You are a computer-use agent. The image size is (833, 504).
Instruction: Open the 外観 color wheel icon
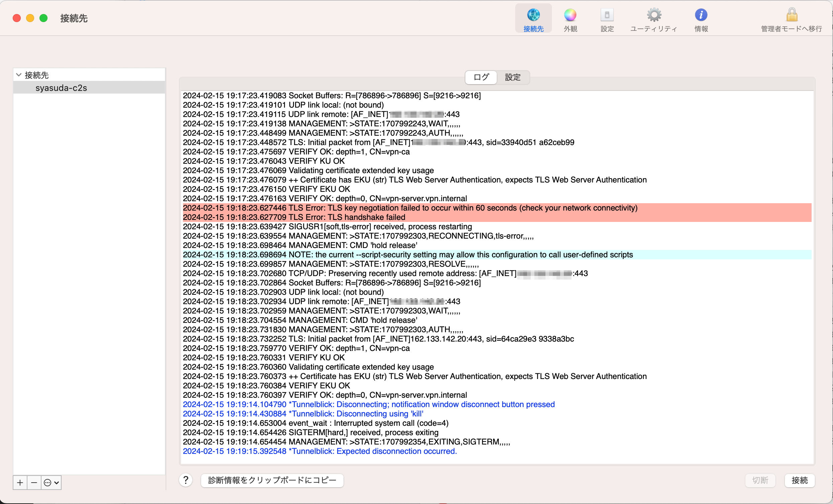coord(570,15)
